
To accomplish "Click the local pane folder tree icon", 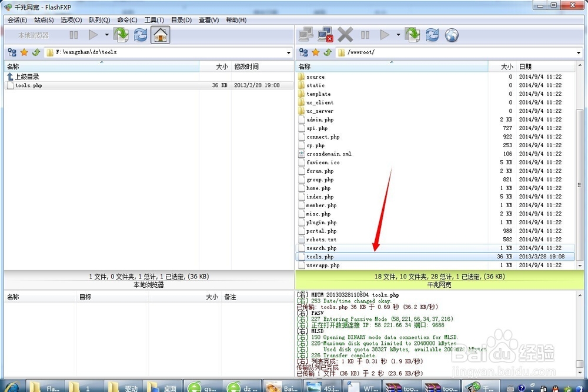I will (x=12, y=52).
